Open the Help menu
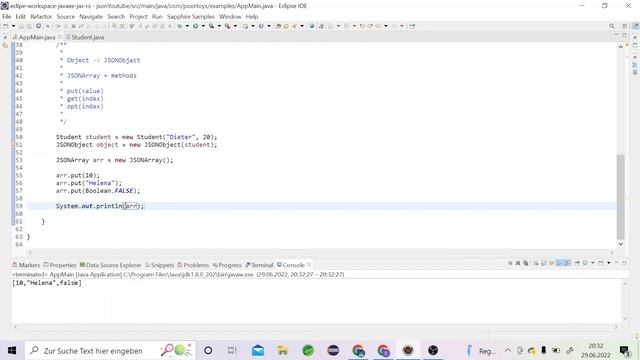 [x=252, y=16]
